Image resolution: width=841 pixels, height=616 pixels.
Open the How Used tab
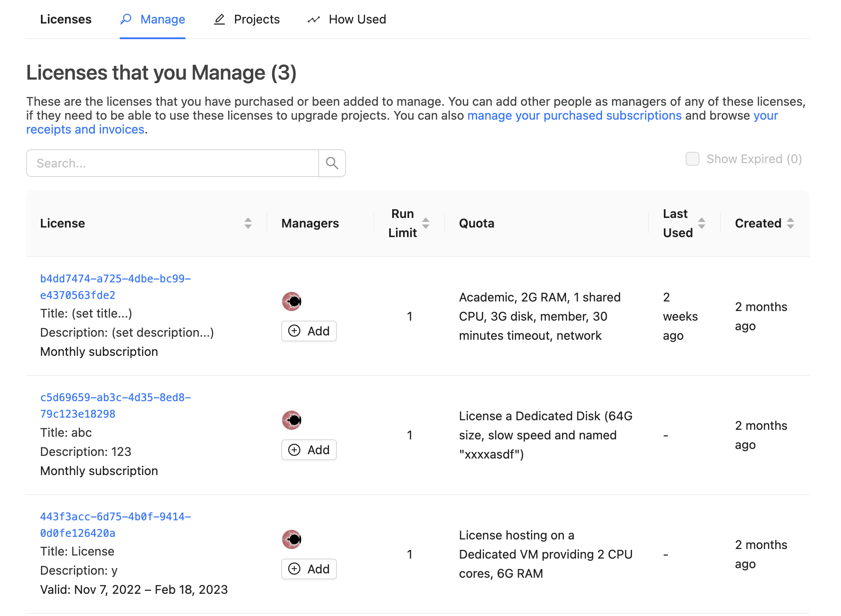point(357,19)
